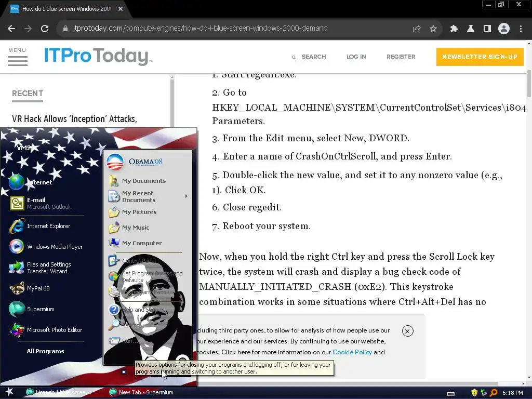Open My Pictures folder
Screen dimensions: 532x399
pos(133,212)
